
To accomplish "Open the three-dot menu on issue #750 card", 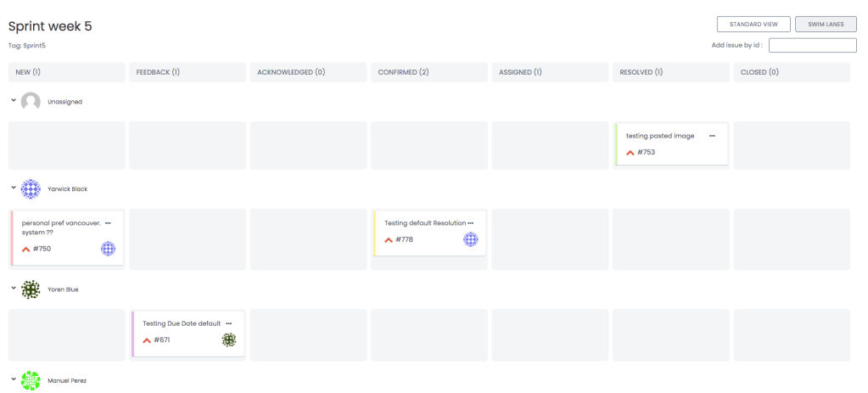I will coord(108,223).
